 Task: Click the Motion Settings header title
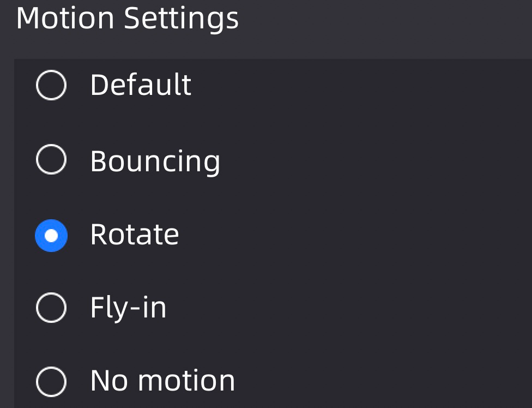[x=128, y=19]
